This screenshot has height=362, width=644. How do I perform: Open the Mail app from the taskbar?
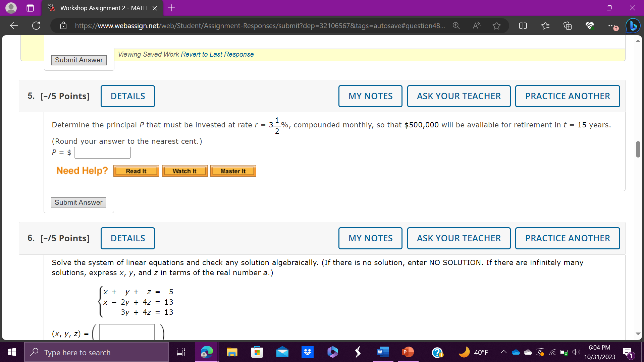point(282,352)
